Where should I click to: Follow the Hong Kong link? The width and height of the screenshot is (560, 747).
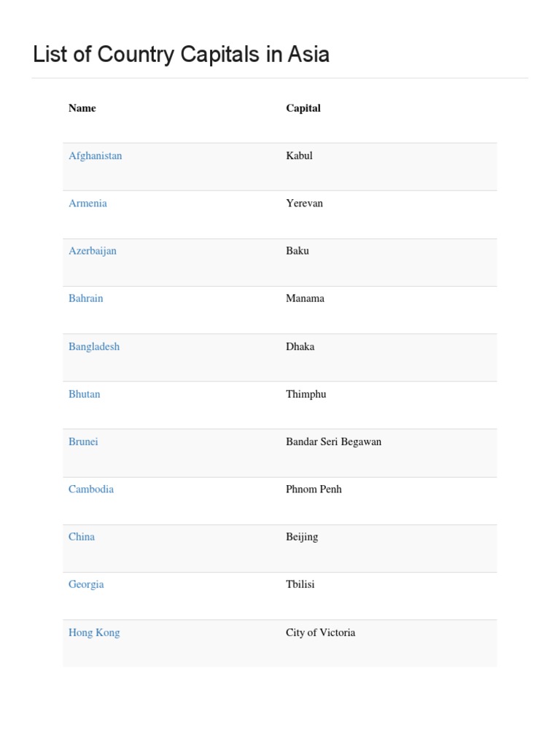(x=93, y=632)
